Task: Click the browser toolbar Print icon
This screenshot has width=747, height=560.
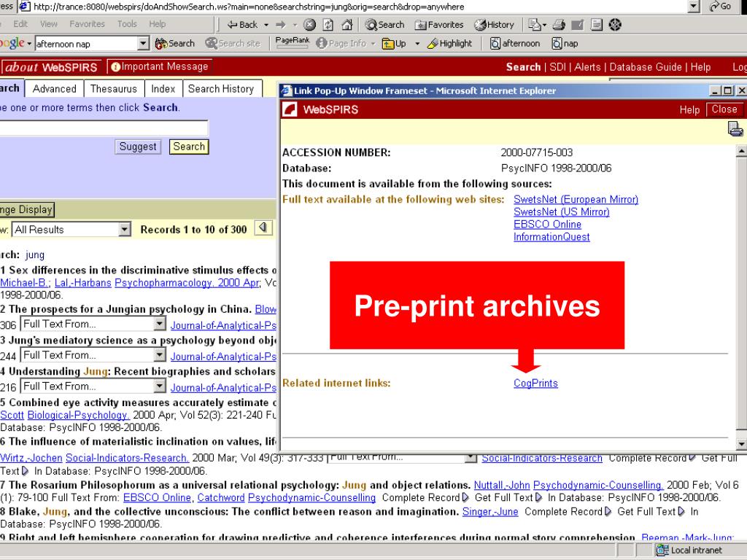Action: 559,25
